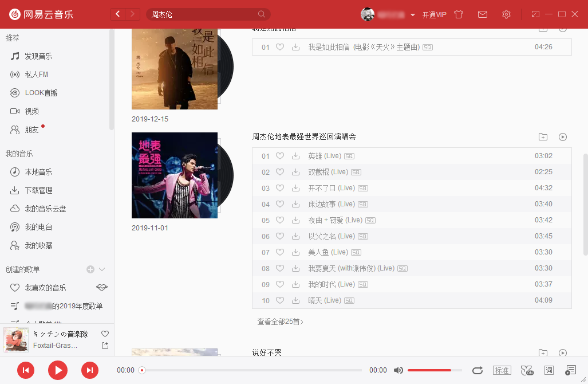
Task: Go to 发现音乐 in sidebar
Action: coord(38,56)
